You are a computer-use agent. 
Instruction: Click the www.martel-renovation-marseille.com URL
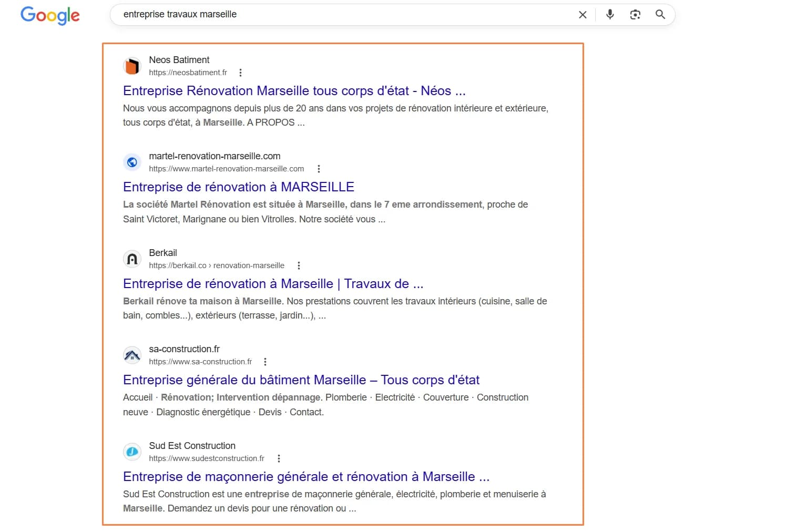tap(227, 169)
